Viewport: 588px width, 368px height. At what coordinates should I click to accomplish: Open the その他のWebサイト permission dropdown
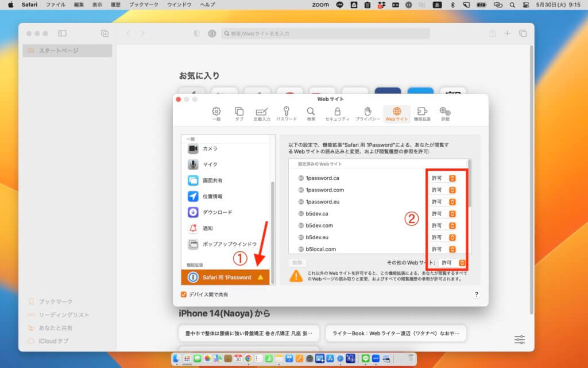tap(452, 263)
